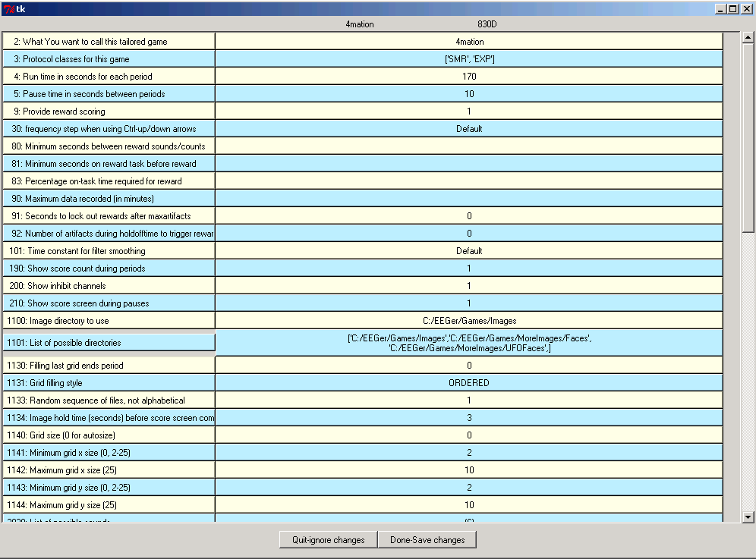
Task: Click the image directory value C:/EEGer/Games/Images
Action: click(469, 321)
